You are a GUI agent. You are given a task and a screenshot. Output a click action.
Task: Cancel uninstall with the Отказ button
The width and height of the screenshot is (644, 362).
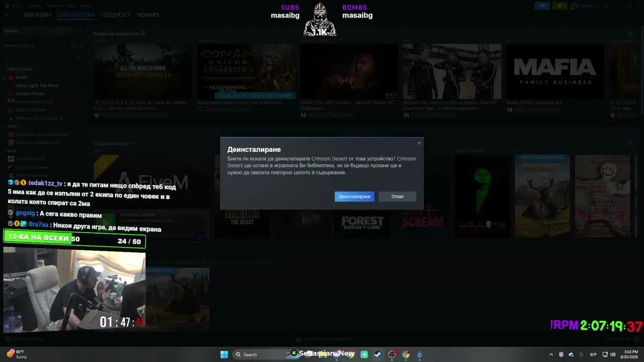point(397,197)
